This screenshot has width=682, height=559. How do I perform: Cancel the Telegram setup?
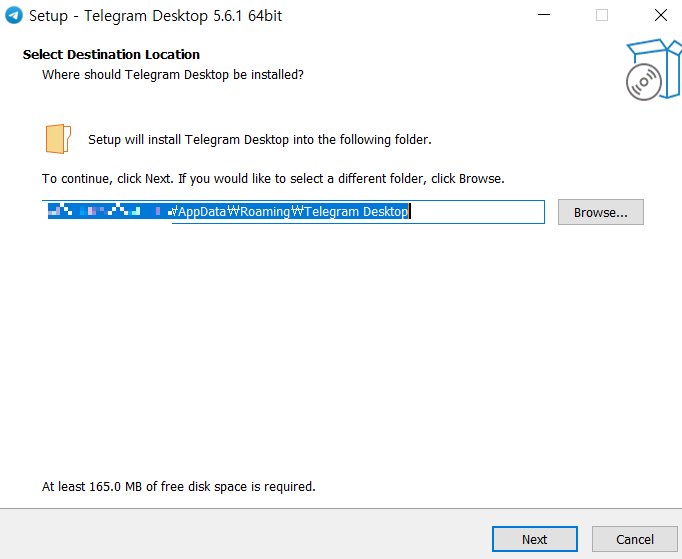[635, 539]
